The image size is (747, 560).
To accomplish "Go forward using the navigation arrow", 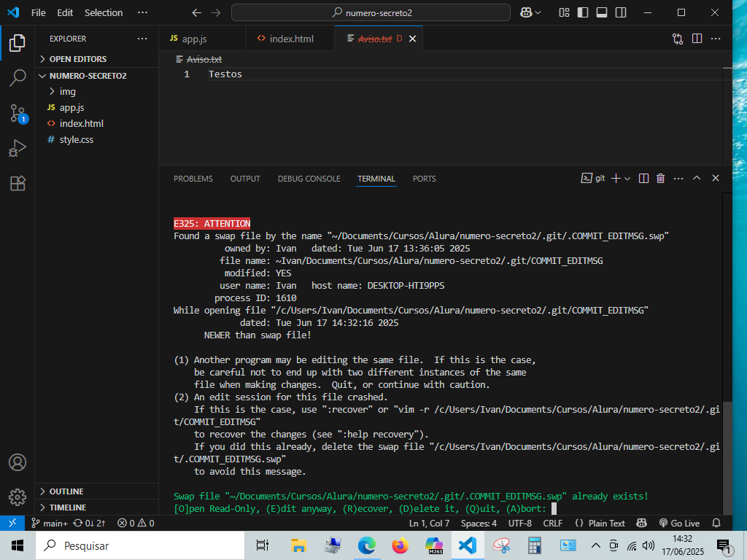I will click(x=216, y=13).
